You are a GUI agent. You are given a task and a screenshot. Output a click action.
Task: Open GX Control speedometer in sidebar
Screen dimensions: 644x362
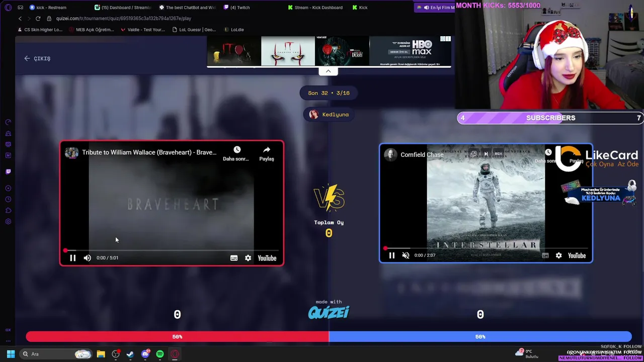(x=8, y=122)
